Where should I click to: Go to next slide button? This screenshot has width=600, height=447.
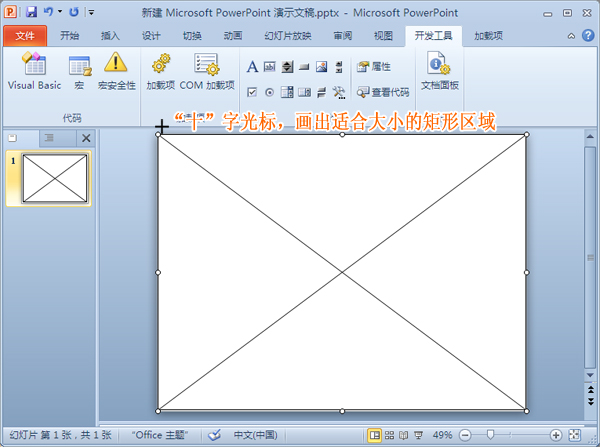(x=590, y=401)
